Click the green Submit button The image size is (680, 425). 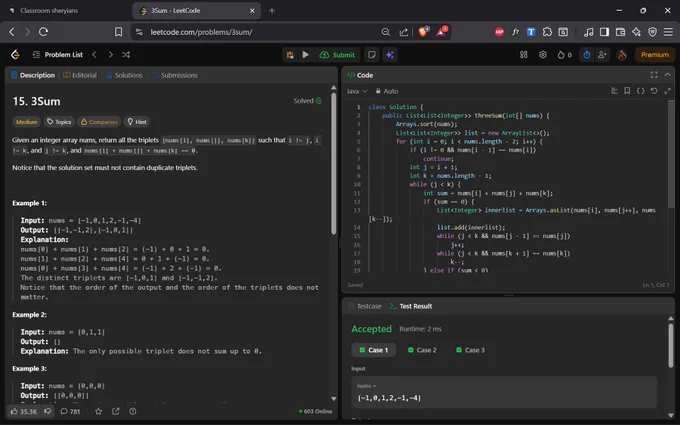(x=337, y=55)
